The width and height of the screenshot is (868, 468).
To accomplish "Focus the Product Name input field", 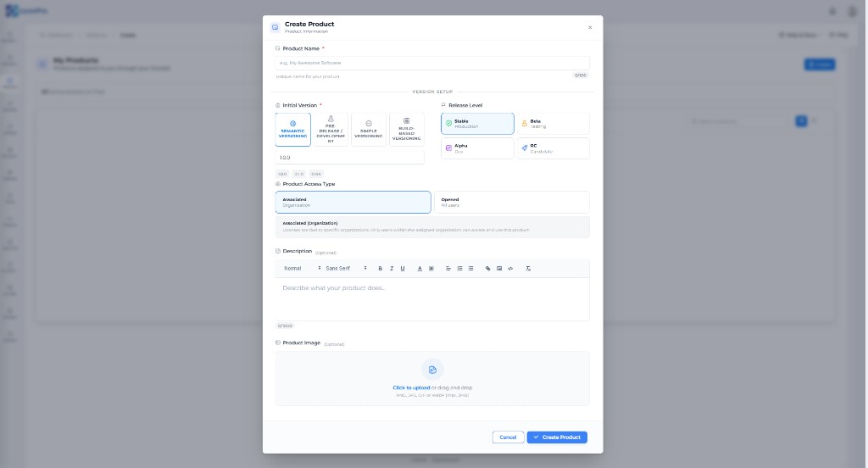I will click(x=432, y=63).
